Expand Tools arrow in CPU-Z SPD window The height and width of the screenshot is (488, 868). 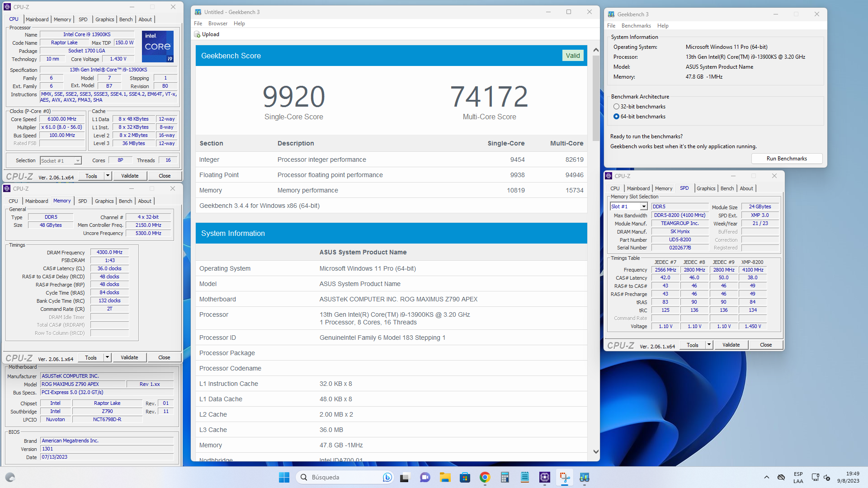pyautogui.click(x=709, y=345)
